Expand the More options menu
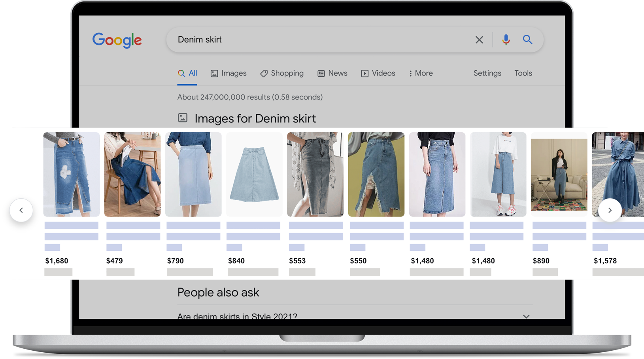This screenshot has height=359, width=644. pos(421,73)
